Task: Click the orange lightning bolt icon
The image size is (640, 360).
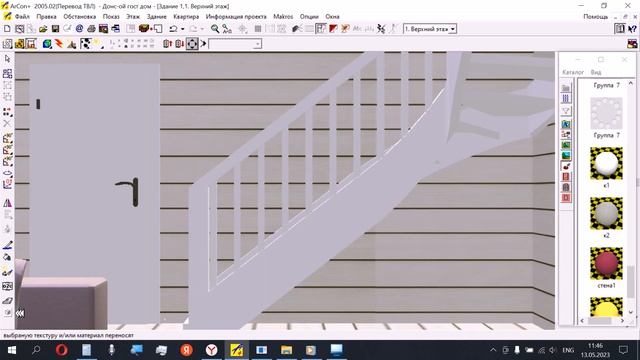Action: 59,44
